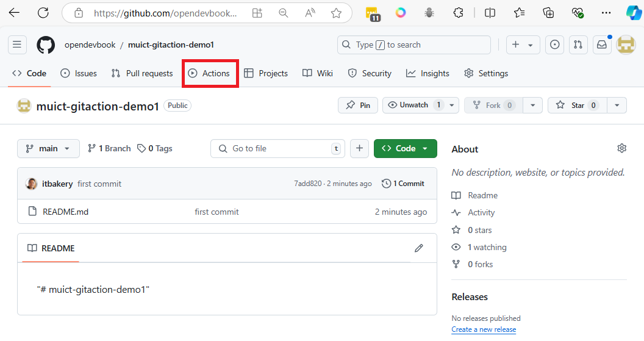Open browser extensions puzzle icon

tap(459, 13)
